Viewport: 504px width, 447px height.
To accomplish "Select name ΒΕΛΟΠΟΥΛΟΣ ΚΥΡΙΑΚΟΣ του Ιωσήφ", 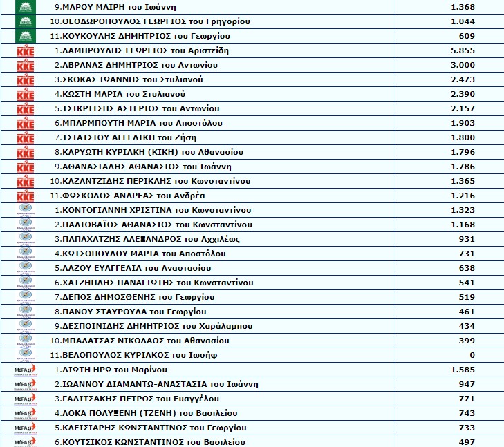I will (140, 355).
